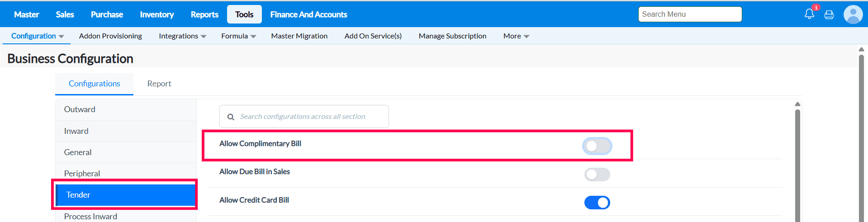868x222 pixels.
Task: Open the Inventory menu
Action: click(x=157, y=14)
